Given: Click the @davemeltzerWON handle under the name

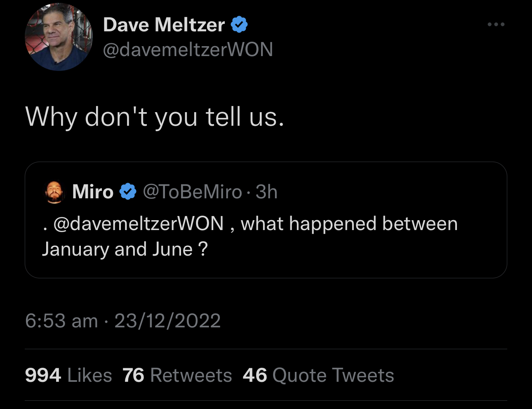Looking at the screenshot, I should pos(188,49).
